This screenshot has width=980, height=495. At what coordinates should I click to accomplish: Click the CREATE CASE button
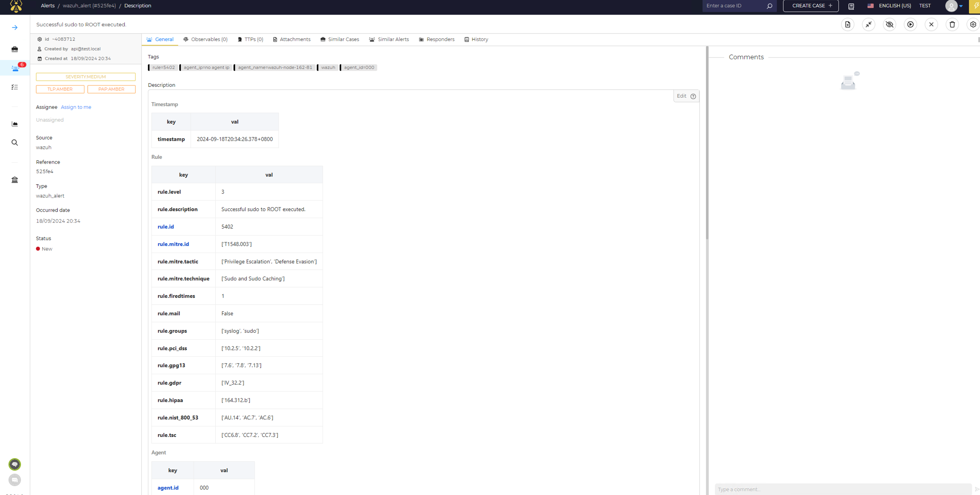pyautogui.click(x=811, y=6)
